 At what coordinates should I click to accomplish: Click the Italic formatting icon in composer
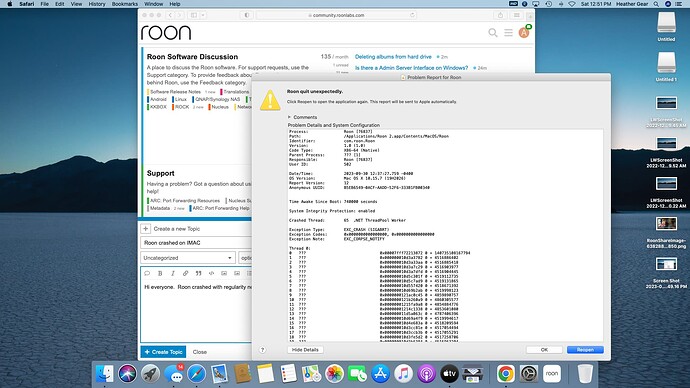[173, 274]
